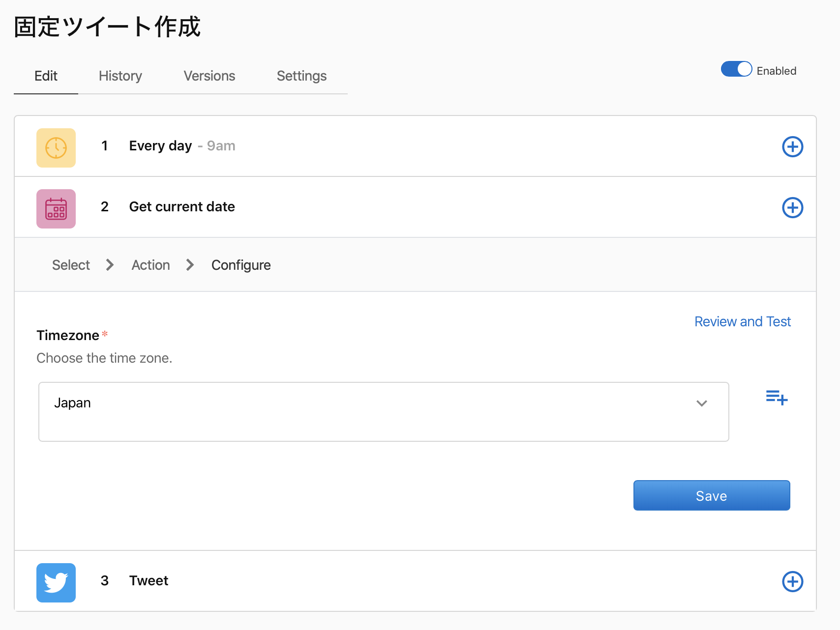Screen dimensions: 840x630
Task: Go to the Settings tab
Action: coord(301,76)
